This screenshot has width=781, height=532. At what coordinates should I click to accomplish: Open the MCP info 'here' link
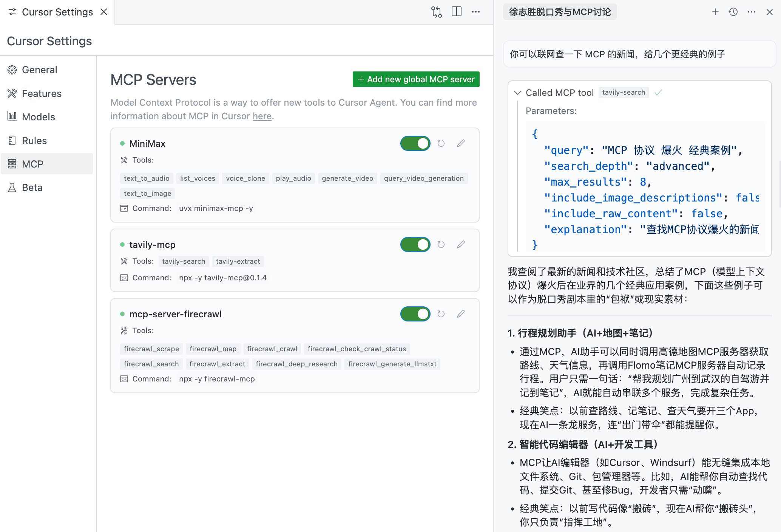(x=262, y=116)
